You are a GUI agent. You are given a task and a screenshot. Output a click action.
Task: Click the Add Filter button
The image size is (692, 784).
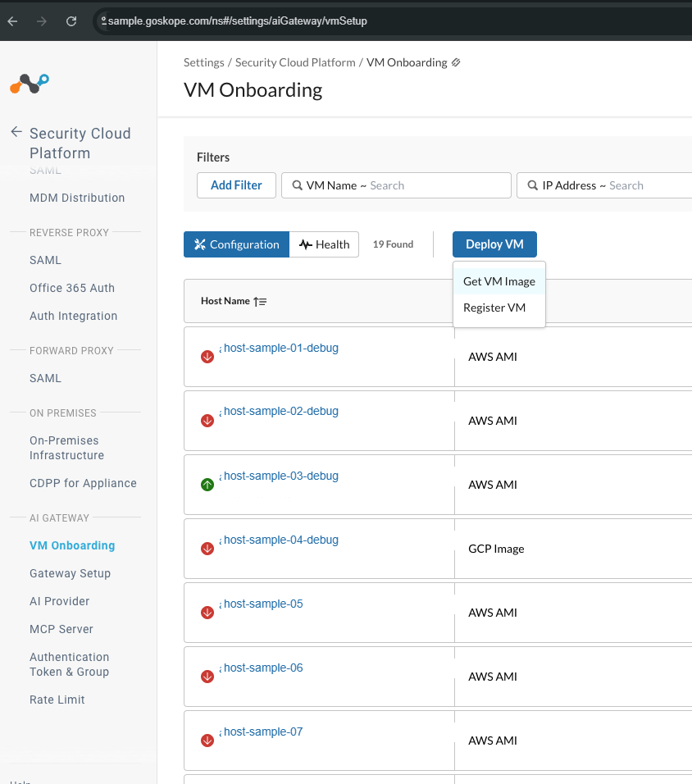tap(236, 185)
